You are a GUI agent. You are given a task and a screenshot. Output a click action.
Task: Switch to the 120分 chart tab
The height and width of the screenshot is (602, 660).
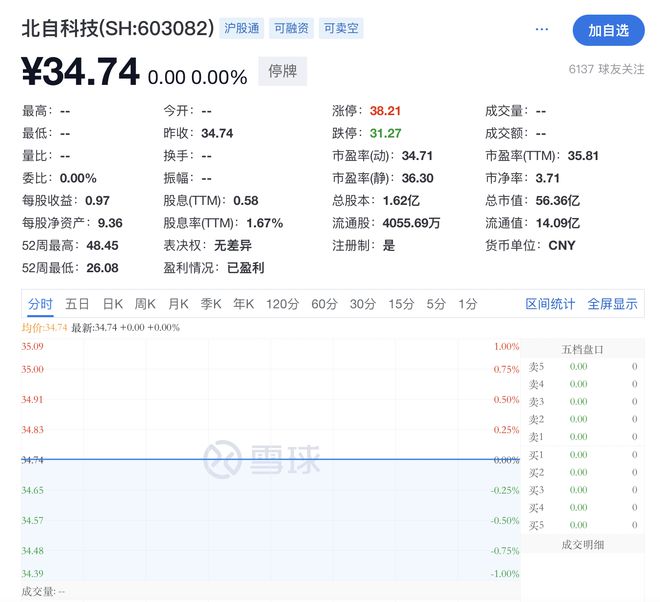282,304
